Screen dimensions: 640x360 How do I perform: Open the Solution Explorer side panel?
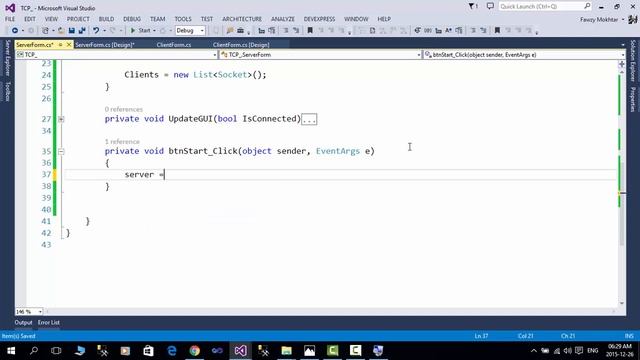click(x=633, y=60)
